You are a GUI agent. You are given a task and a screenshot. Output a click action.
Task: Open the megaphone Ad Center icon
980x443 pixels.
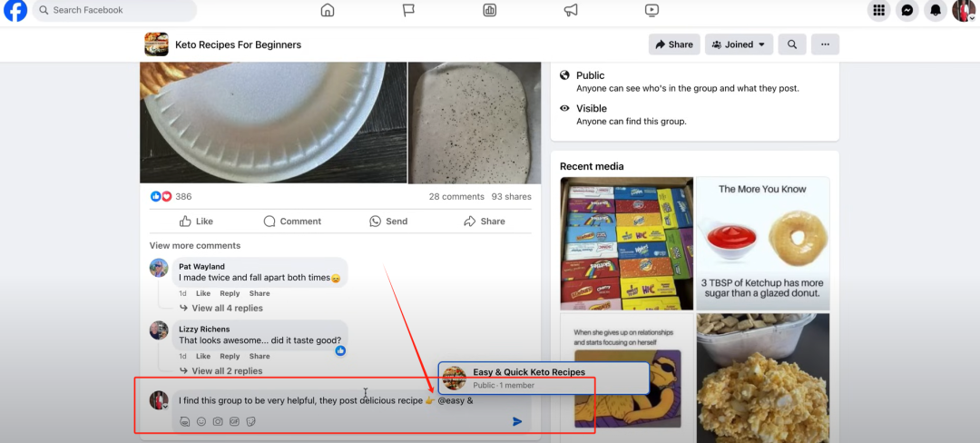point(571,10)
